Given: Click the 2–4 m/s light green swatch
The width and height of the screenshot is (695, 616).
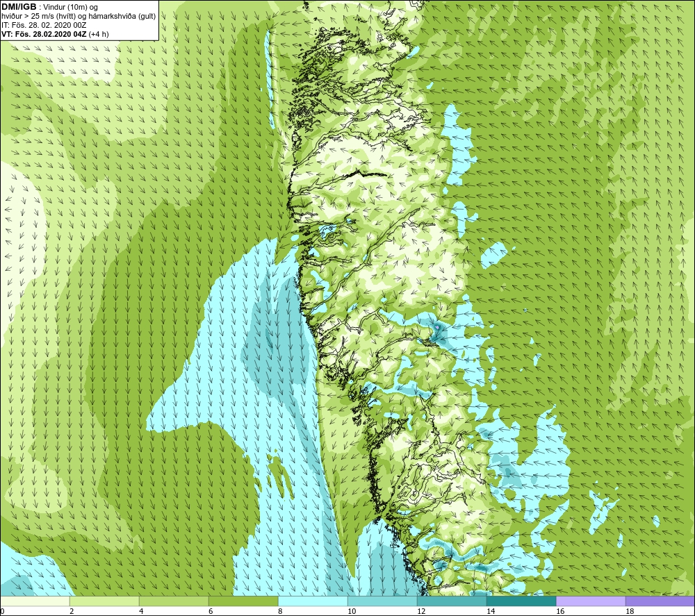Looking at the screenshot, I should point(104,601).
